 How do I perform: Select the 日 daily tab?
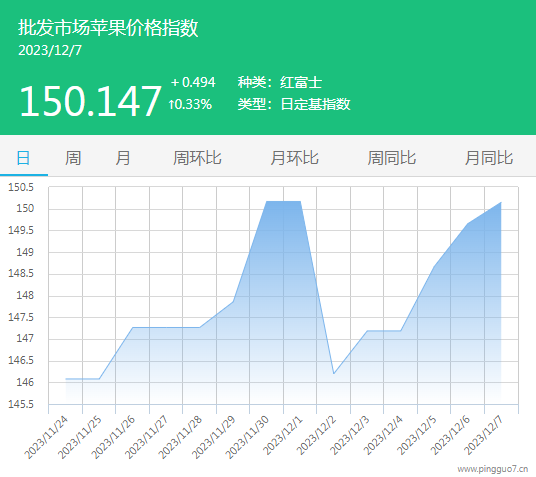tap(24, 158)
